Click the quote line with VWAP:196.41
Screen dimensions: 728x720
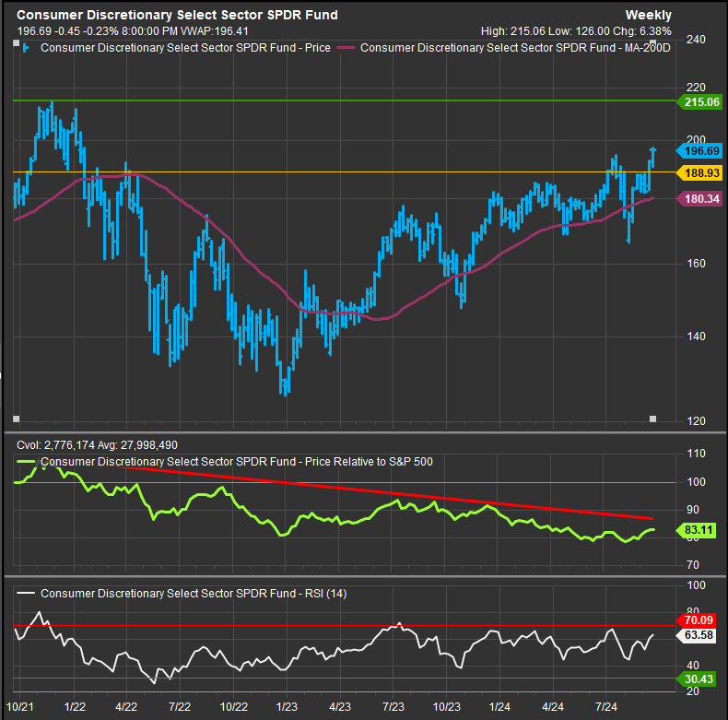click(133, 31)
